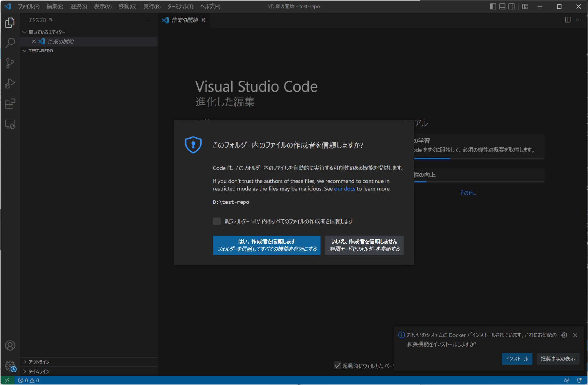Toggle the primary sidebar layout button
The width and height of the screenshot is (588, 385).
pos(493,6)
